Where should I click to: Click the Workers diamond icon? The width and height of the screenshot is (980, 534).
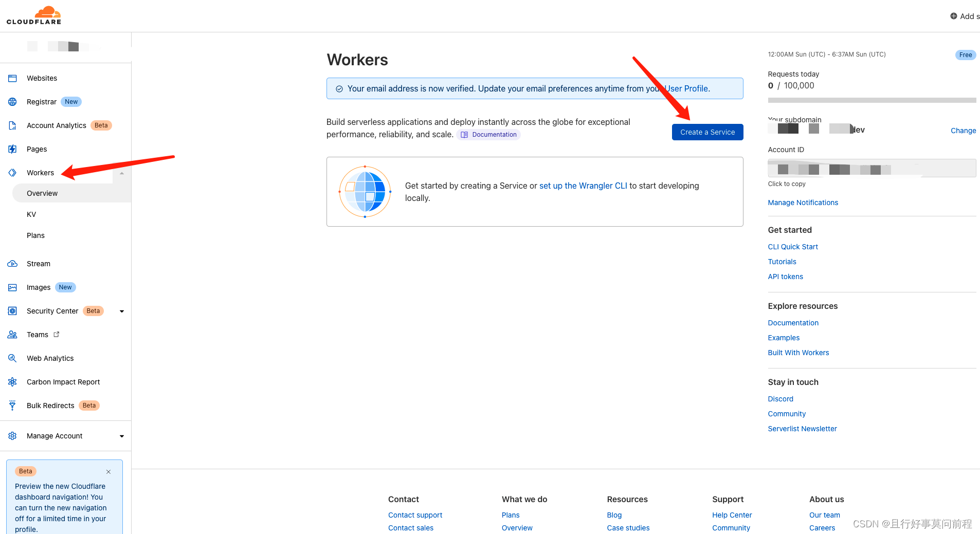coord(12,173)
